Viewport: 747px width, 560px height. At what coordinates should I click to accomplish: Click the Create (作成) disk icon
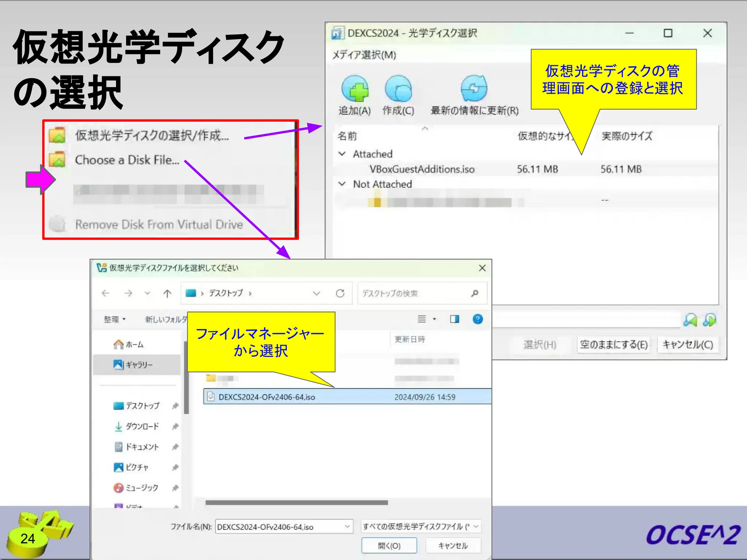pyautogui.click(x=398, y=89)
